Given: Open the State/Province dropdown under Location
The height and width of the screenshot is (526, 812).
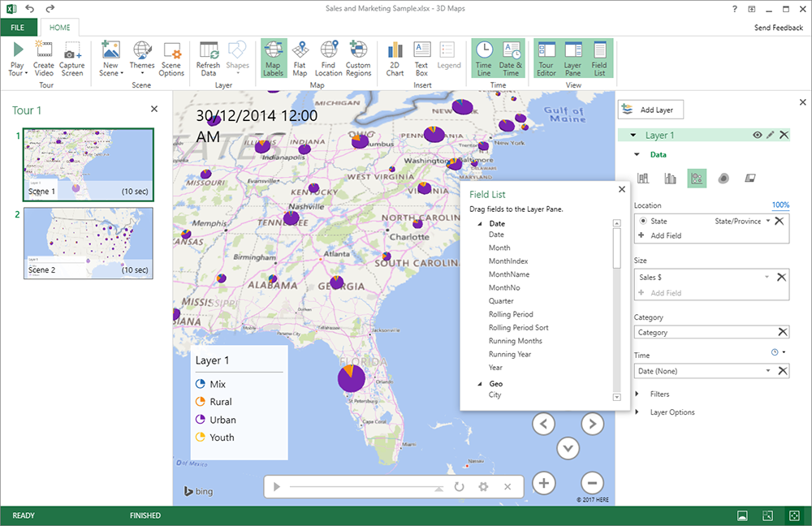Looking at the screenshot, I should [x=767, y=220].
